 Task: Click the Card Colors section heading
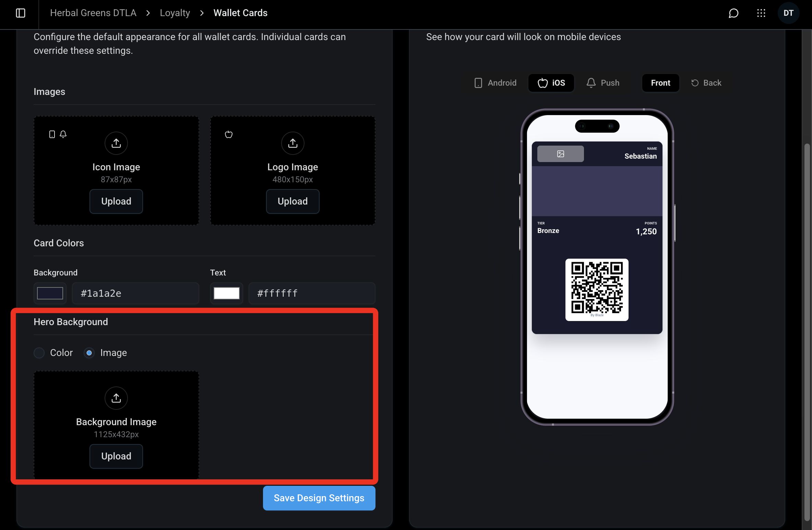pyautogui.click(x=59, y=243)
